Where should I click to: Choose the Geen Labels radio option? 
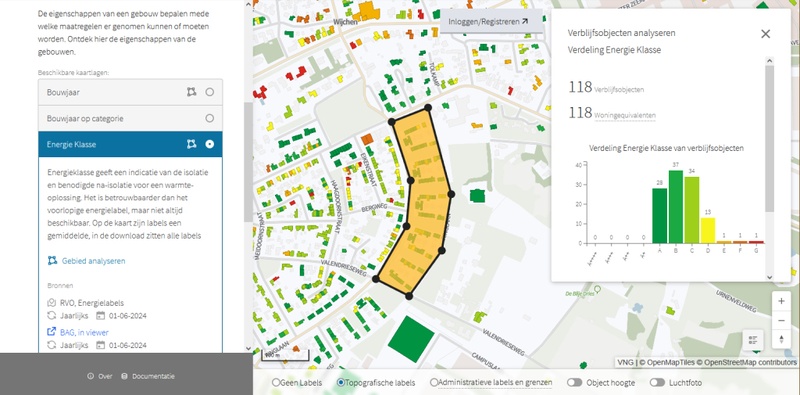pos(276,382)
